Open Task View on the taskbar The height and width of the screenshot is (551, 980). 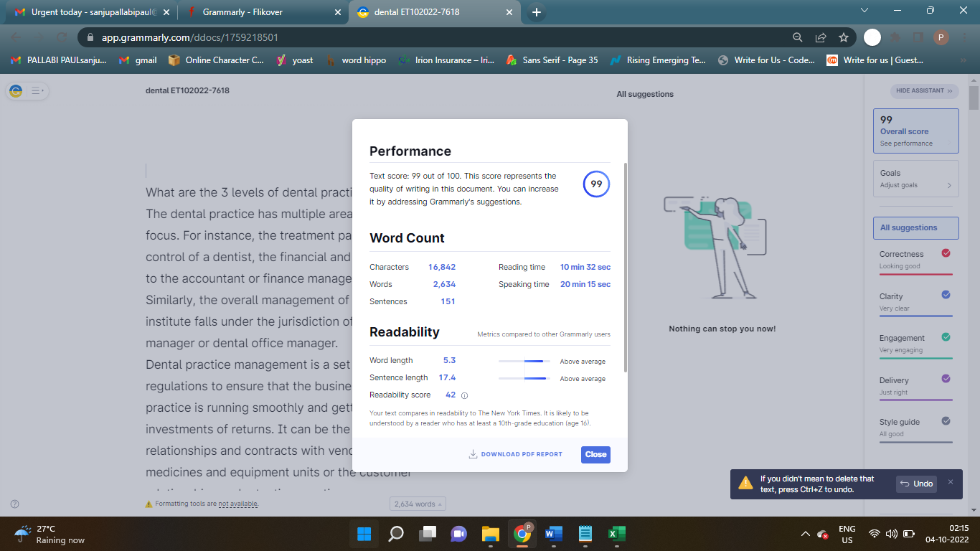(428, 534)
